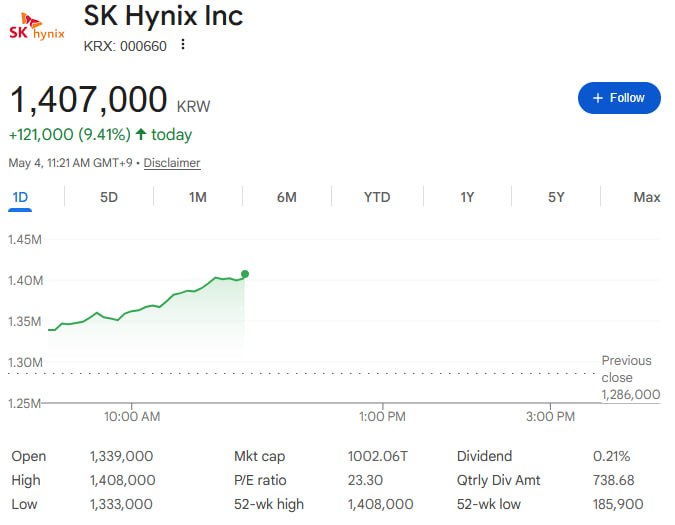Viewport: 675px width, 525px height.
Task: Switch to the 5D time range tab
Action: 109,198
